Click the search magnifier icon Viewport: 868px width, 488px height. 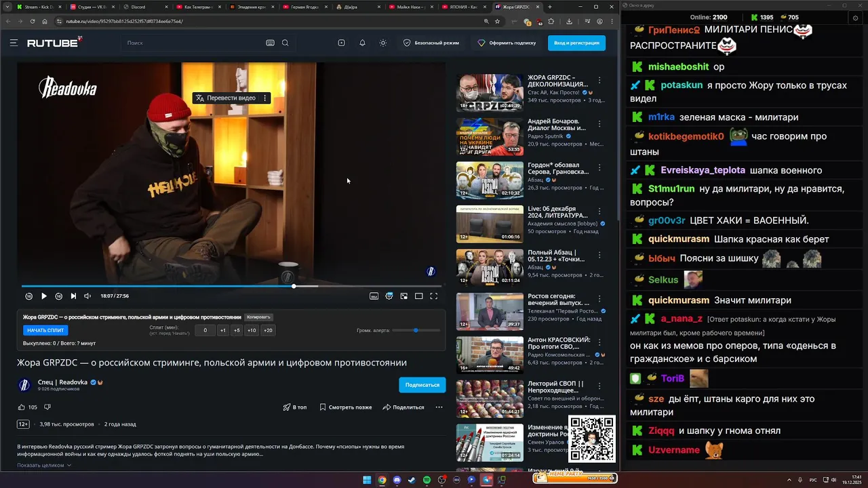click(285, 43)
